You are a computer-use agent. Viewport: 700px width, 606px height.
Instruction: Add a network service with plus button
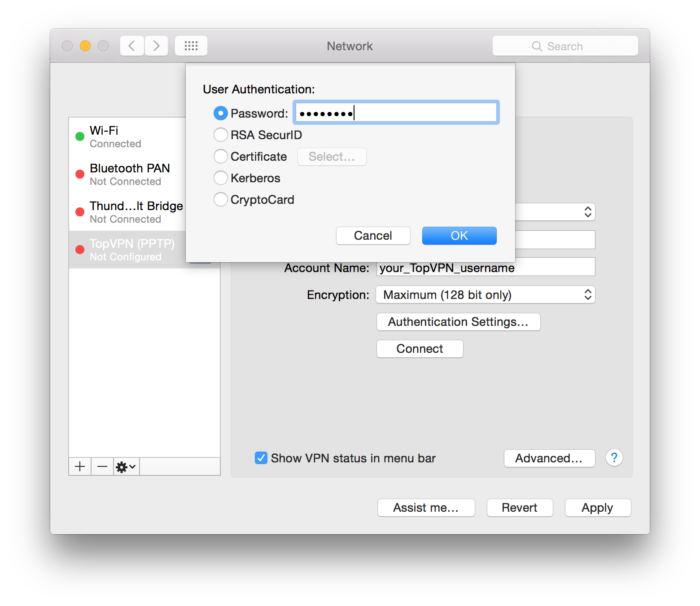coord(80,467)
